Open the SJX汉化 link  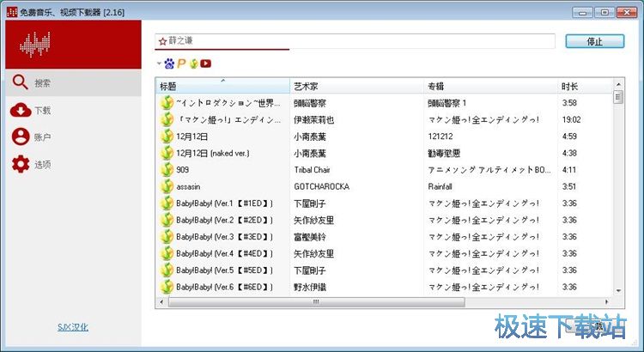pyautogui.click(x=73, y=327)
